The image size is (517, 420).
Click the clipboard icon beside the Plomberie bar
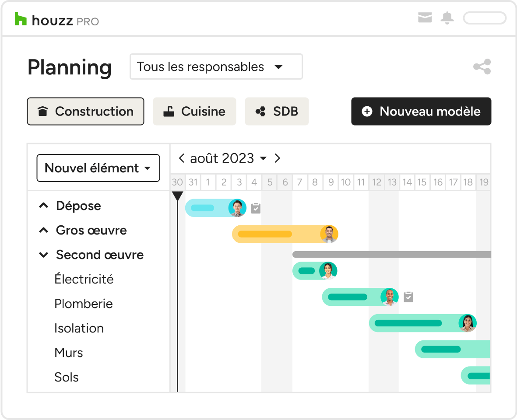tap(408, 297)
